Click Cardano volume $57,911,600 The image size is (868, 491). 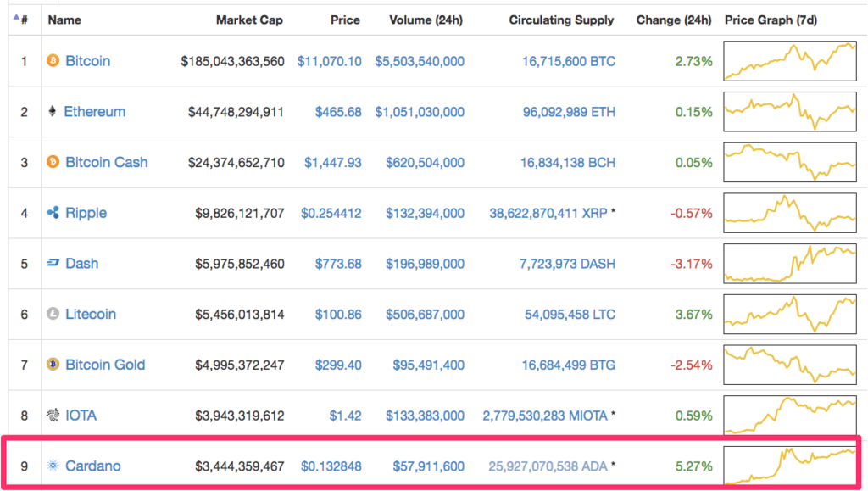pyautogui.click(x=428, y=466)
